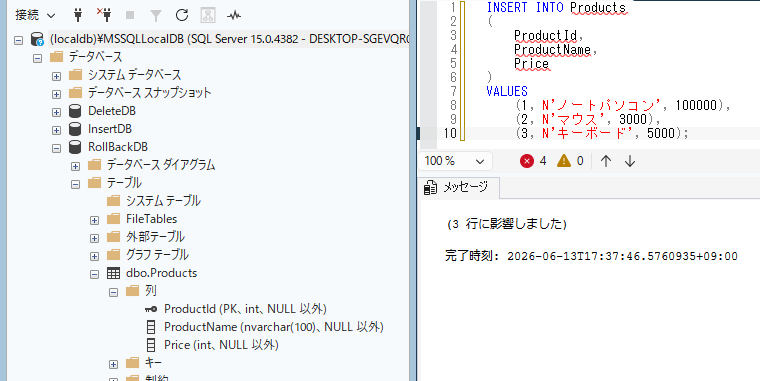
Task: Collapse the テーブル folder
Action: click(75, 184)
